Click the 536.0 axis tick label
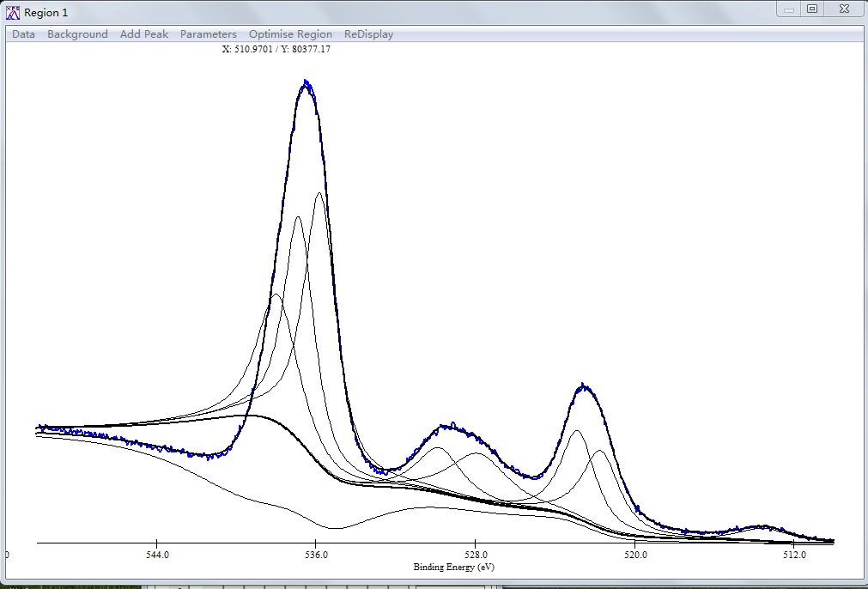Viewport: 868px width, 589px height. 316,555
